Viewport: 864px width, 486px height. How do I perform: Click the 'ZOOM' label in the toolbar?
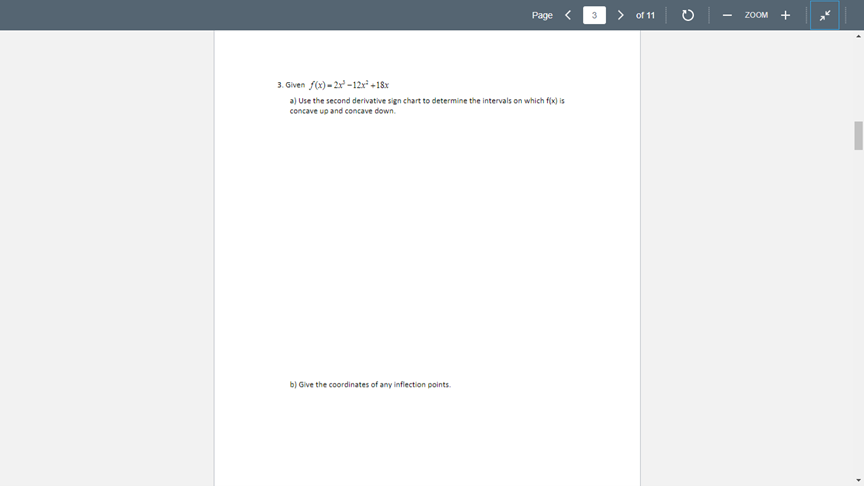pyautogui.click(x=756, y=15)
